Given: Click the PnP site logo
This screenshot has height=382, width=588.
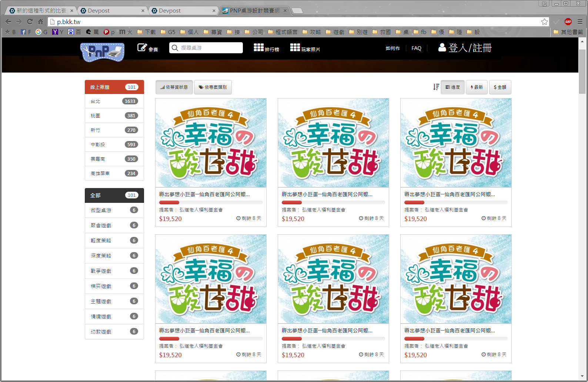Looking at the screenshot, I should pos(102,51).
